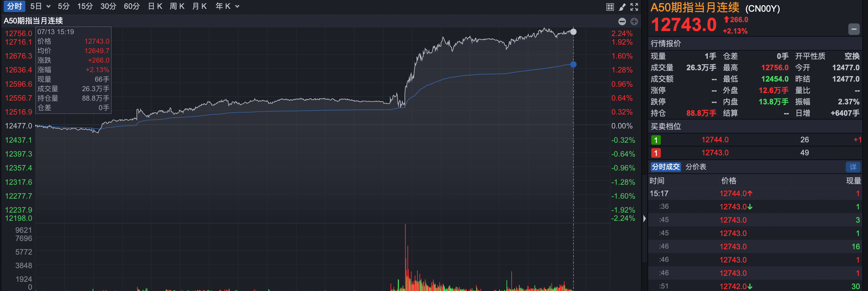Open the 年K dropdown arrow

point(237,6)
